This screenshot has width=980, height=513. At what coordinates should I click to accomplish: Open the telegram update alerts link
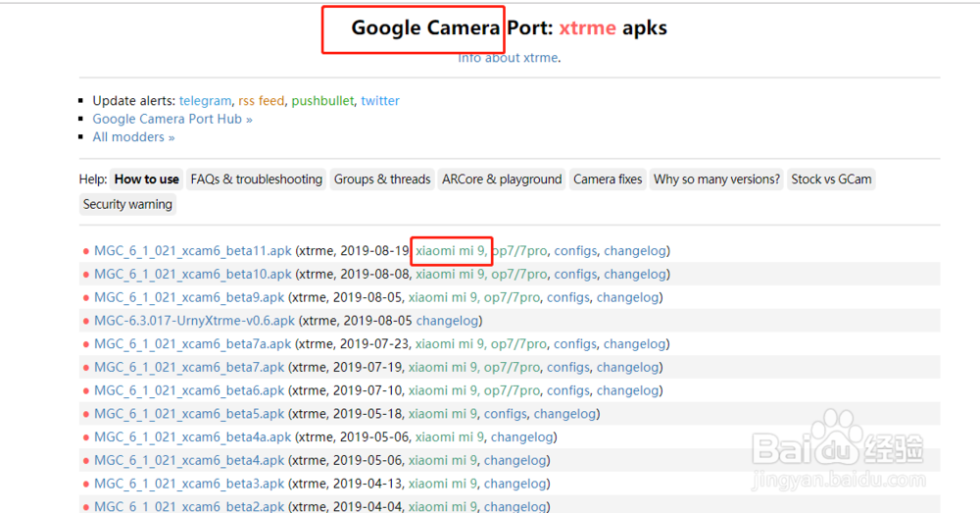point(205,101)
